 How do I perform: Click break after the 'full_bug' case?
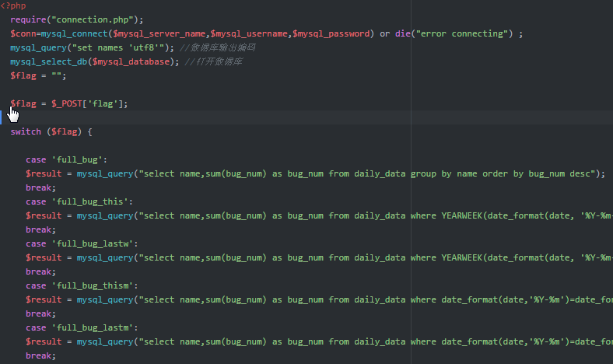[x=39, y=187]
